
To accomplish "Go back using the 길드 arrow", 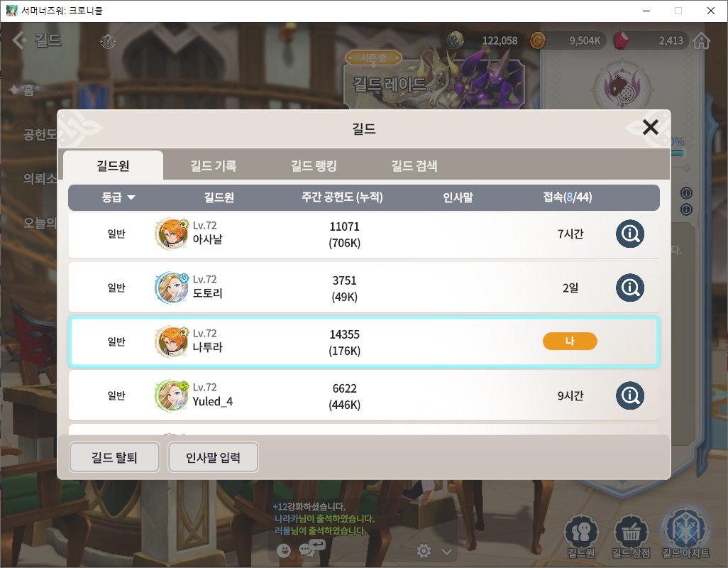I will [x=21, y=40].
